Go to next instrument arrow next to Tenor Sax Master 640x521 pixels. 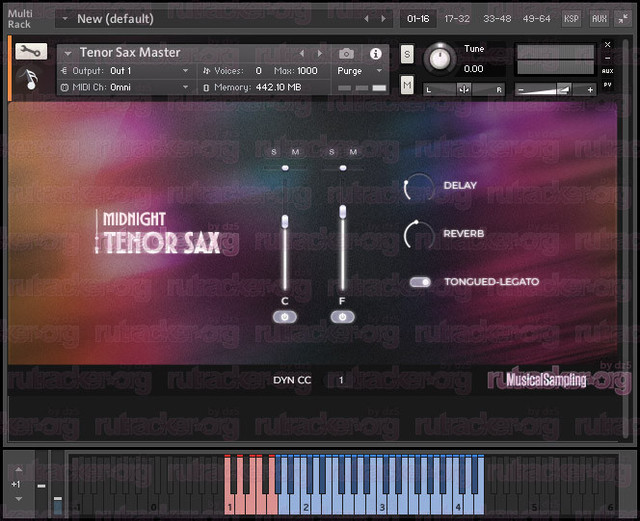[320, 53]
